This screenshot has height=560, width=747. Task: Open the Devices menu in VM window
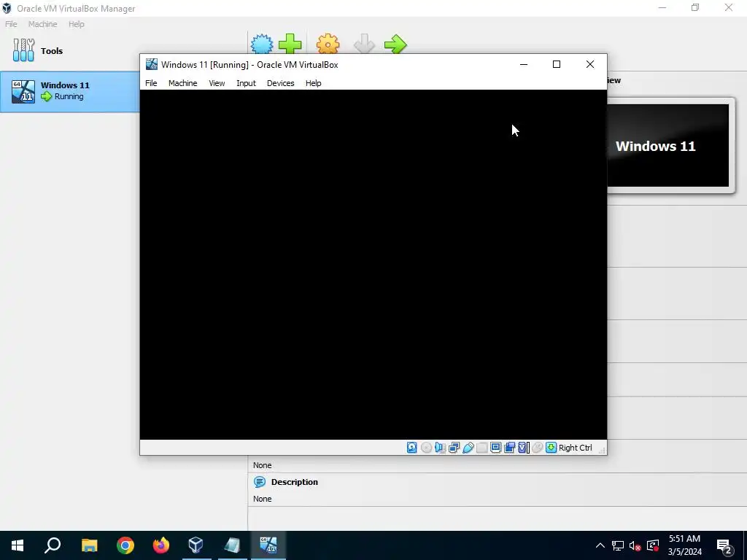coord(281,83)
